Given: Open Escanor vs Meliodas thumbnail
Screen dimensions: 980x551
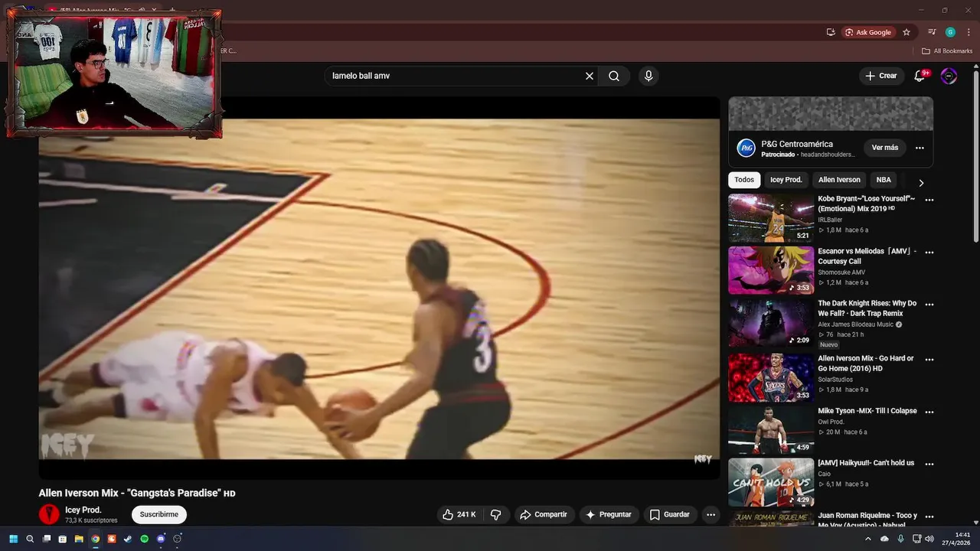Looking at the screenshot, I should 771,270.
